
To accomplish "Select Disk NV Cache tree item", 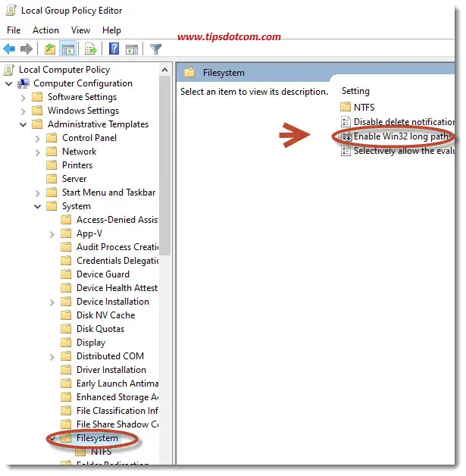I will point(106,316).
